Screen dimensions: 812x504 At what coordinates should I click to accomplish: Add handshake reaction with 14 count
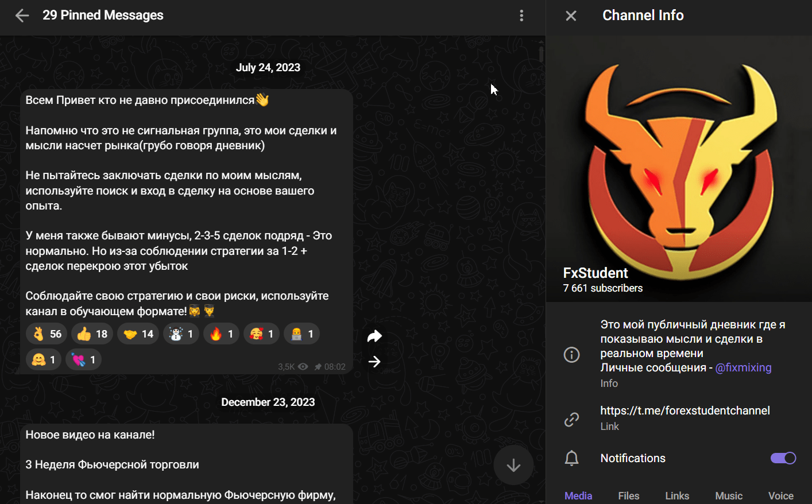pyautogui.click(x=138, y=334)
